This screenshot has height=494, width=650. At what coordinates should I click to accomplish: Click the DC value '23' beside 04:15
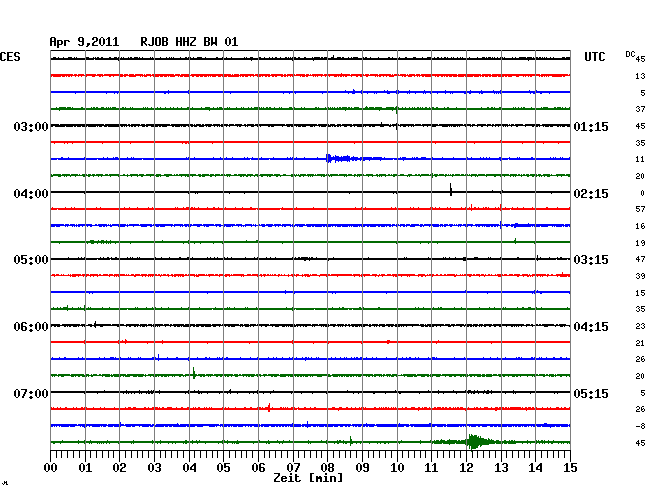[640, 326]
